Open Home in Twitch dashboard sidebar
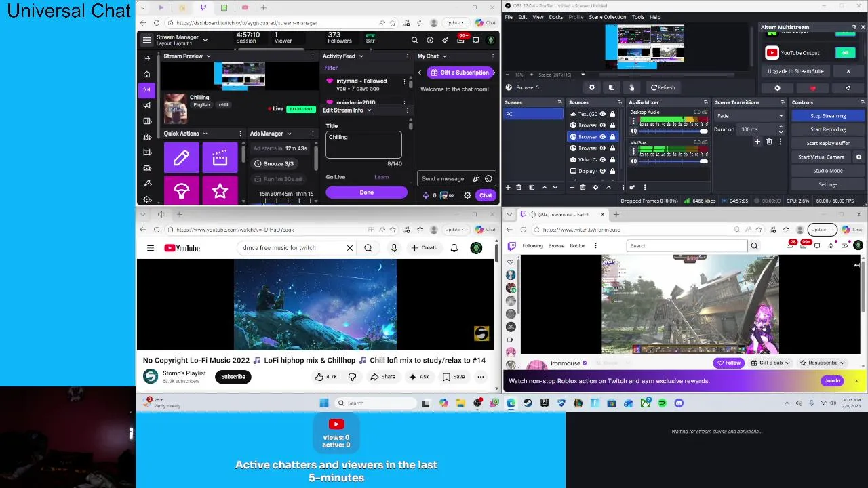This screenshot has width=868, height=488. click(146, 74)
